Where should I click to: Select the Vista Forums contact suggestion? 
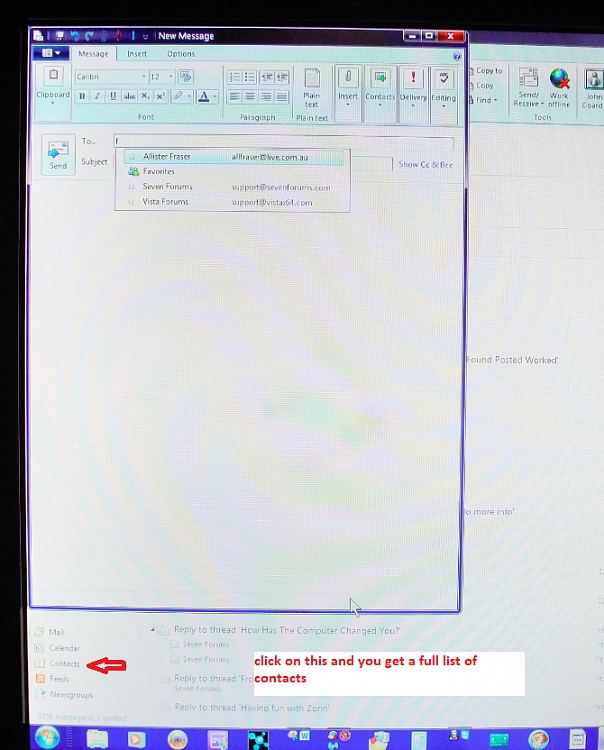tap(233, 202)
